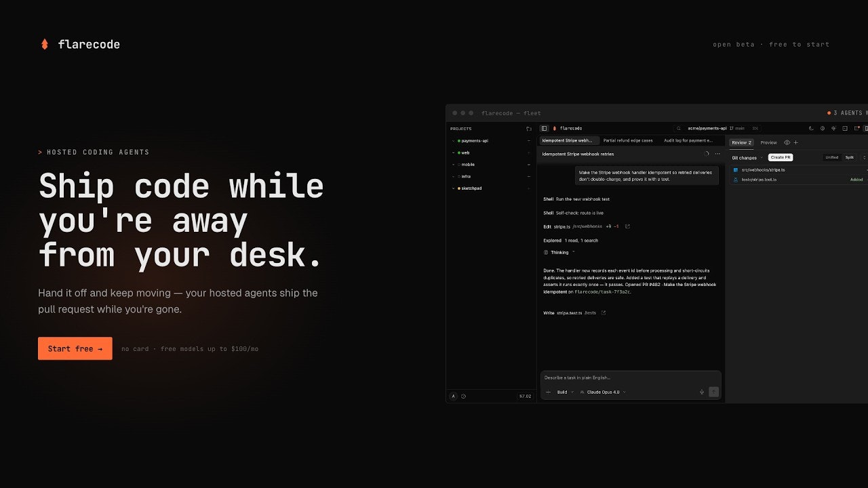This screenshot has width=868, height=488.
Task: Open the Git changes dropdown
Action: coord(748,157)
